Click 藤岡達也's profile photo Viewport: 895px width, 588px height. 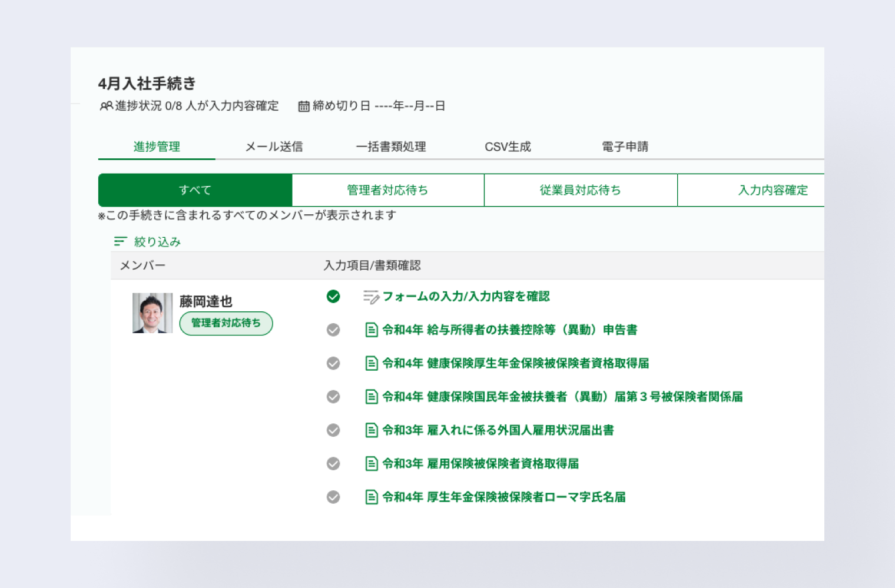coord(153,313)
